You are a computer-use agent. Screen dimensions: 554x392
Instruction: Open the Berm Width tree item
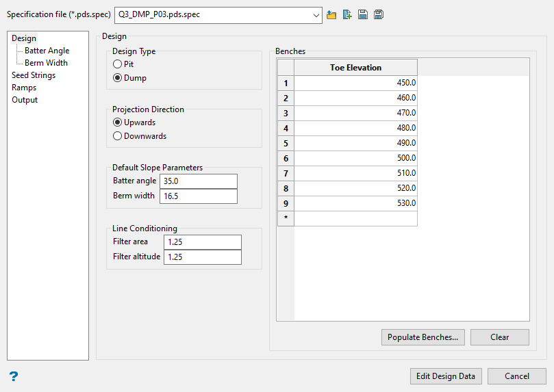click(46, 63)
